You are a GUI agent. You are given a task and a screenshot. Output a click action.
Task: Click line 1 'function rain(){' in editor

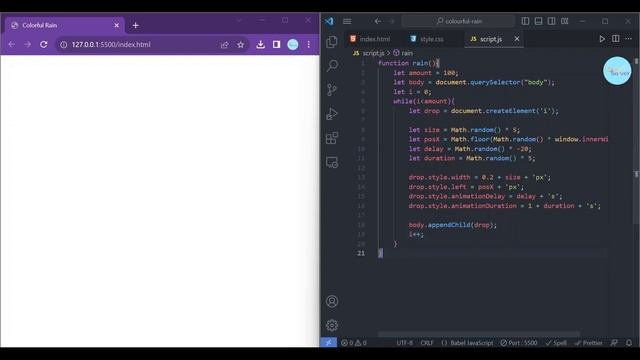(x=409, y=63)
